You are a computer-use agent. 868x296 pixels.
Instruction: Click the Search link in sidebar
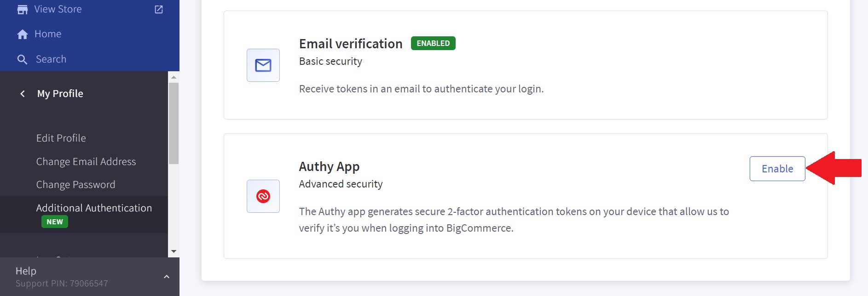[x=51, y=59]
